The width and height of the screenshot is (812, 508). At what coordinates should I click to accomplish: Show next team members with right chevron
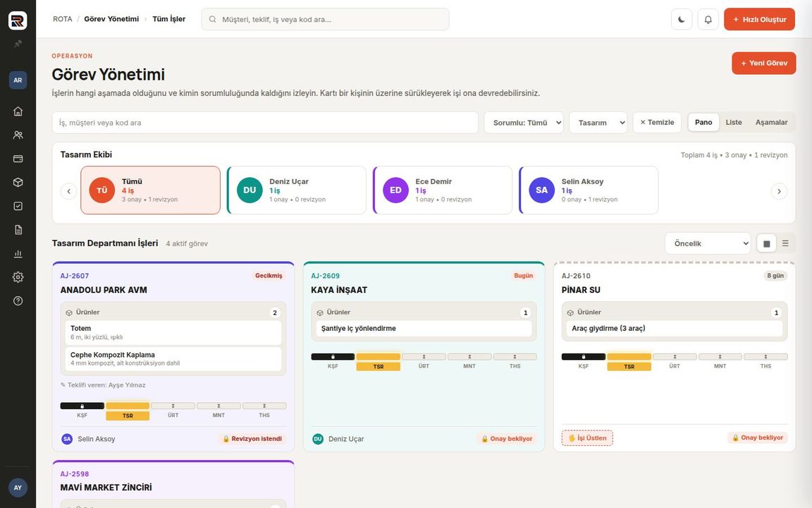click(779, 191)
